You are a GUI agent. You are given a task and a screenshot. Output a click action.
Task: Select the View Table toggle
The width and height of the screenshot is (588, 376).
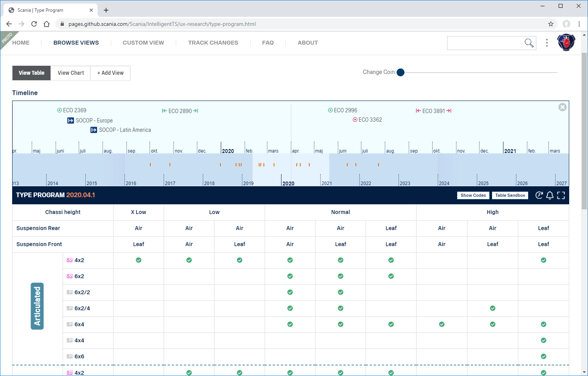tap(32, 73)
